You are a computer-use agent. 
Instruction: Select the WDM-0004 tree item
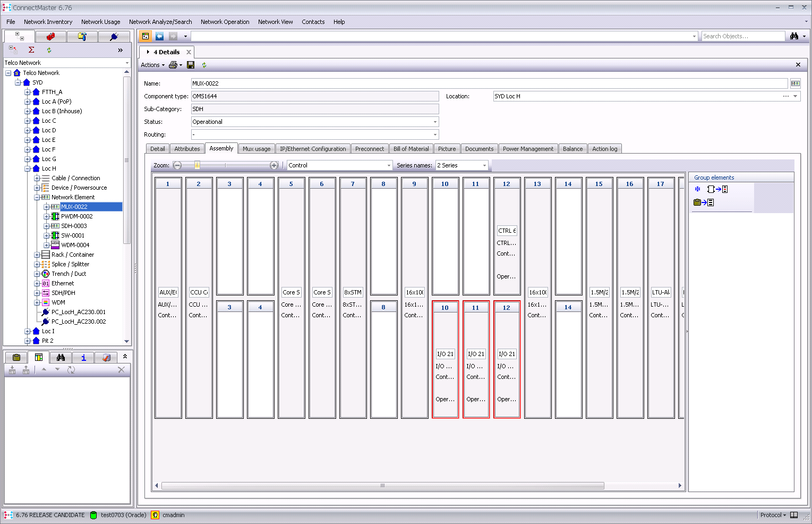coord(75,245)
